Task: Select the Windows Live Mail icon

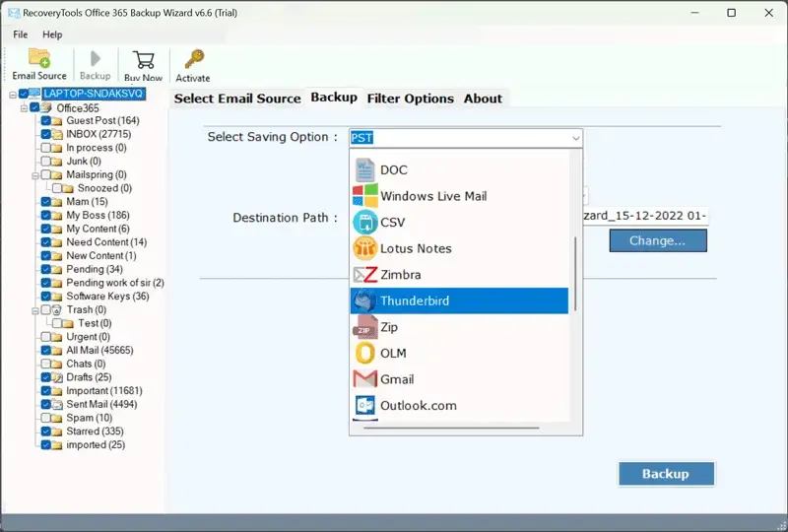Action: click(365, 196)
